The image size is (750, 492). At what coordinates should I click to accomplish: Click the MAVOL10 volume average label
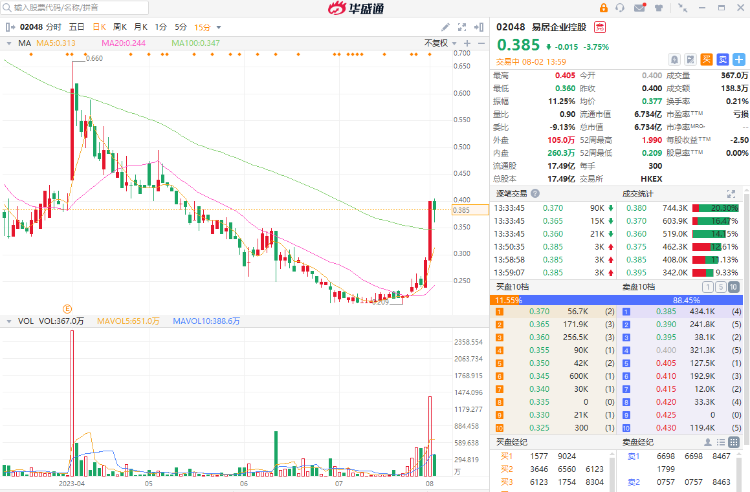(x=206, y=321)
